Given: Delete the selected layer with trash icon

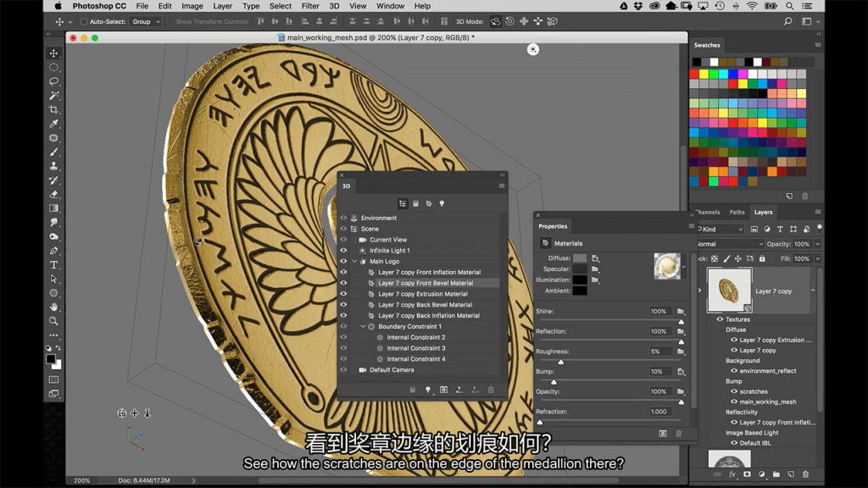Looking at the screenshot, I should tap(805, 474).
